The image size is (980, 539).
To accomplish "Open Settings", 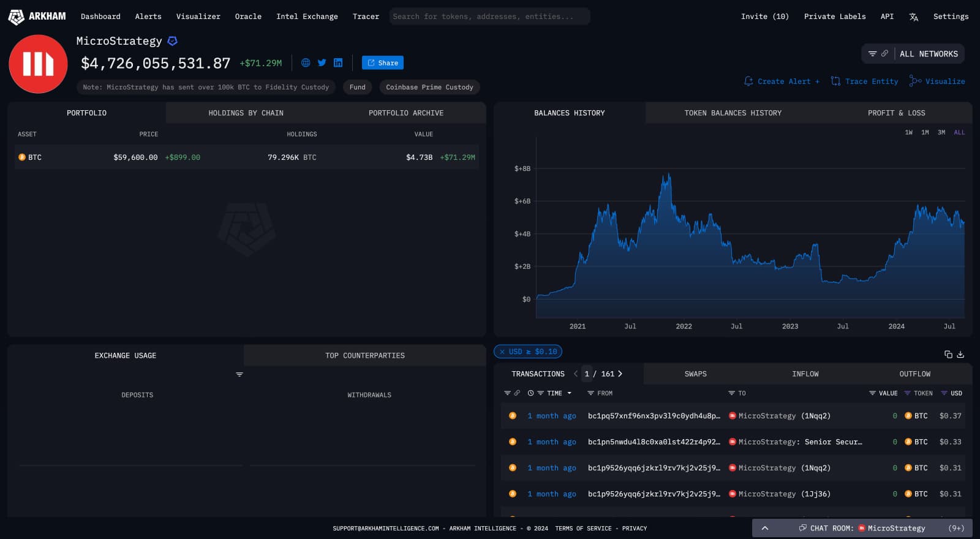I will click(x=951, y=17).
